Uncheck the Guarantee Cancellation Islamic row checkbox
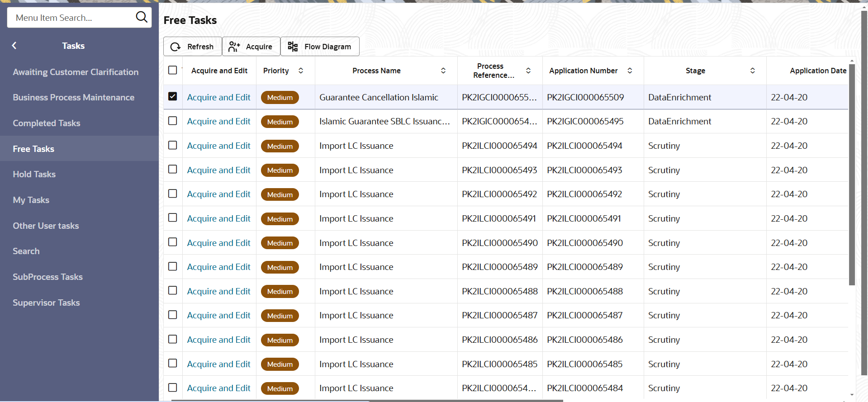 pos(172,96)
